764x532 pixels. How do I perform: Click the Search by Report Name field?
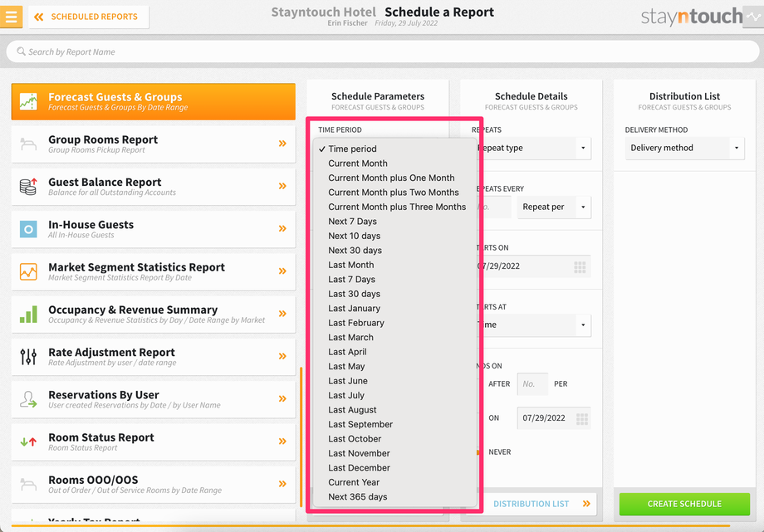click(383, 51)
